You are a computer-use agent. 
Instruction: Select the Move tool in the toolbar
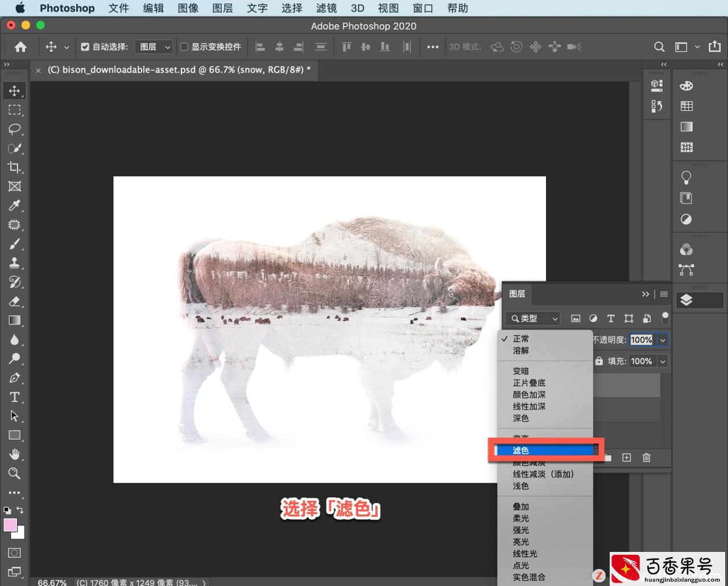pos(15,91)
